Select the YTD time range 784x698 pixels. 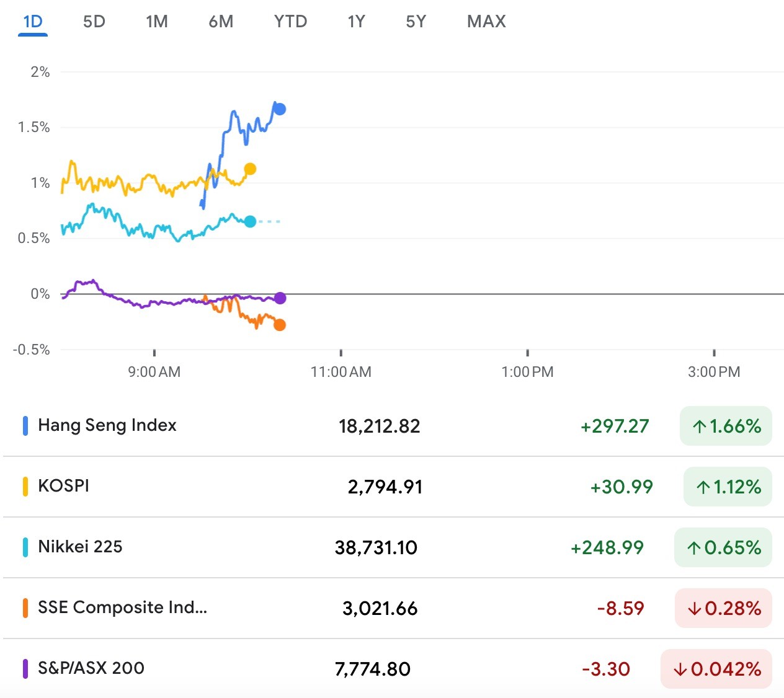pyautogui.click(x=290, y=22)
